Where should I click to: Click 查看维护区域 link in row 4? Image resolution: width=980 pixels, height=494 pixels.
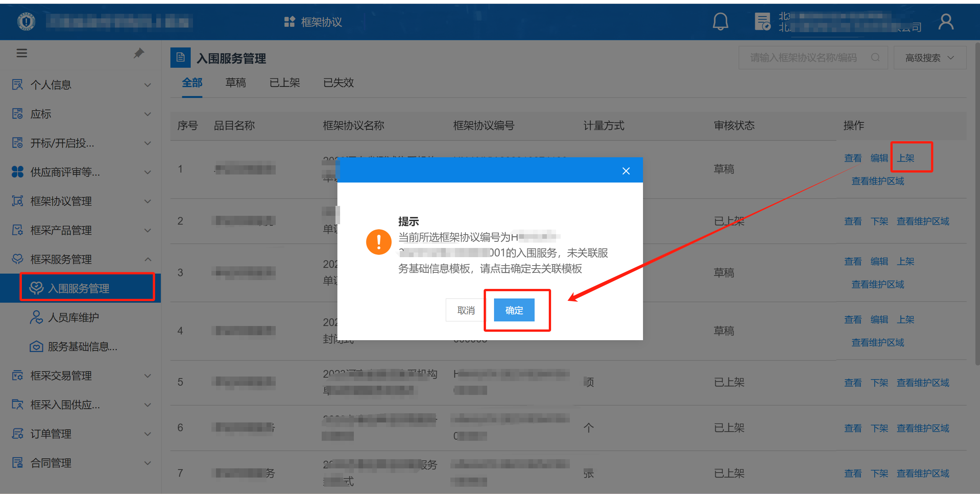(x=878, y=342)
